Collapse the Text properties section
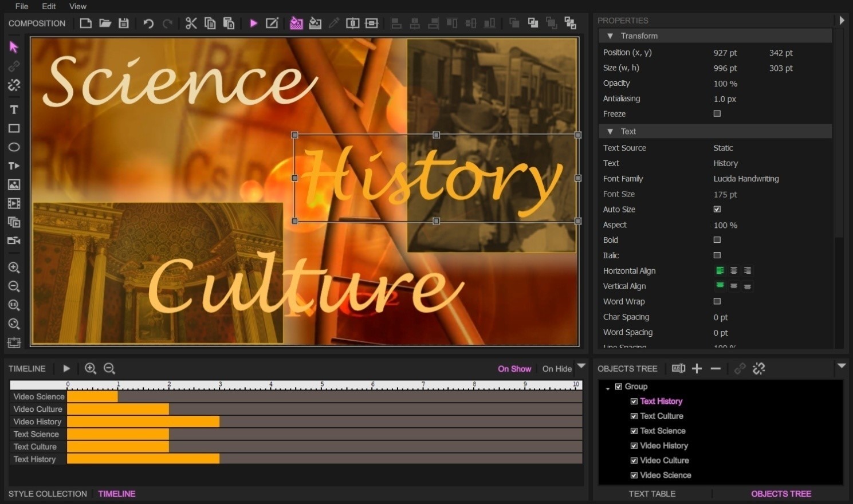853x504 pixels. tap(610, 131)
